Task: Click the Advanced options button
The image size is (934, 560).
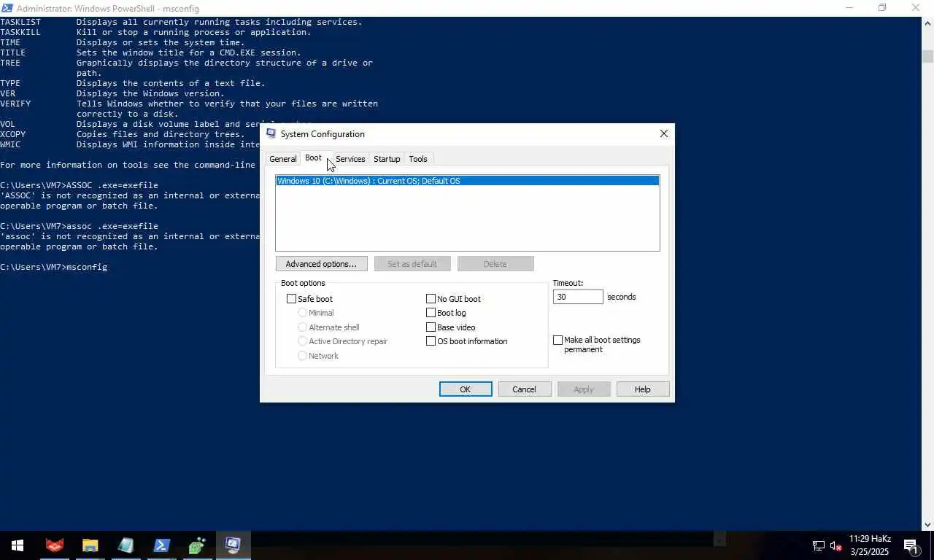Action: tap(321, 264)
